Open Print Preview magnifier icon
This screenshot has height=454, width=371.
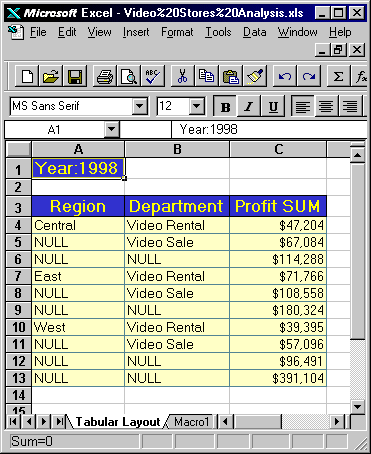pyautogui.click(x=128, y=76)
